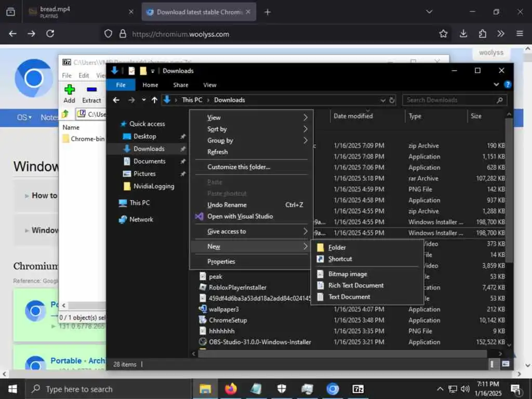
Task: Select Documents in the navigation pane
Action: tap(149, 162)
